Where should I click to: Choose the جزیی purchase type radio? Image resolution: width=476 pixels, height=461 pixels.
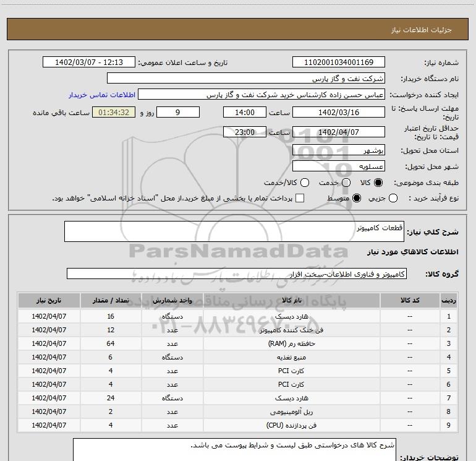[393, 198]
